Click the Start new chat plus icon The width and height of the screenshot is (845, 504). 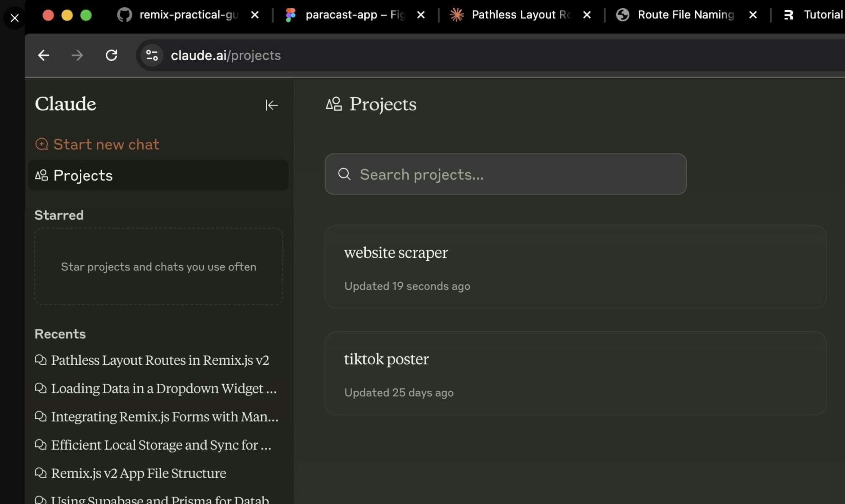[x=41, y=144]
